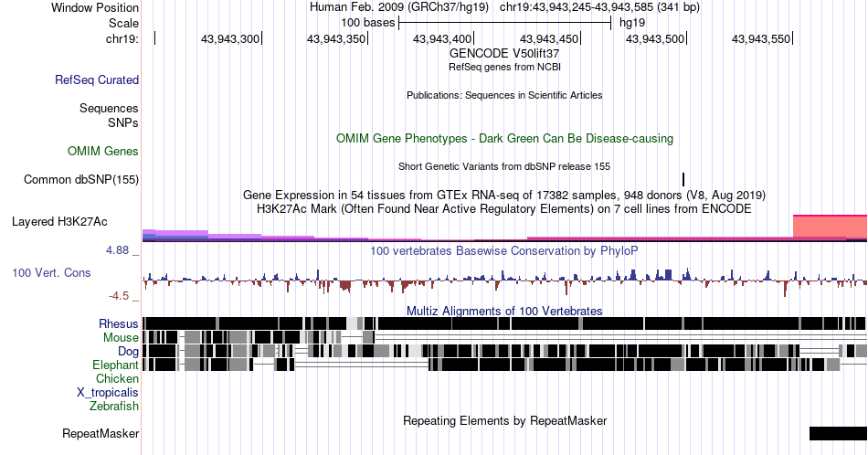Select the Dog alignment label
This screenshot has height=455, width=868.
pyautogui.click(x=128, y=352)
